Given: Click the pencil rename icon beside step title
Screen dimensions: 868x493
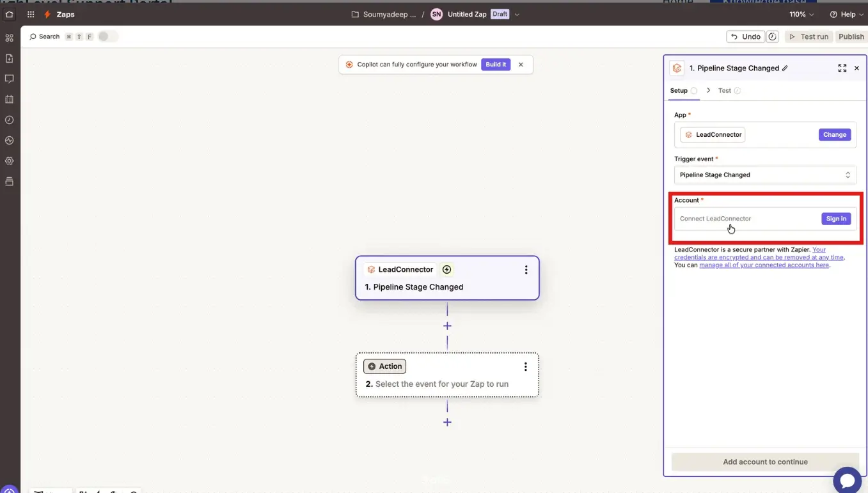Looking at the screenshot, I should tap(785, 68).
